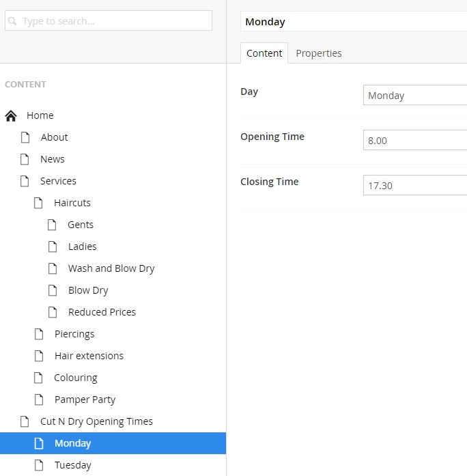The height and width of the screenshot is (476, 467).
Task: Click the page icon next to News
Action: (25, 159)
